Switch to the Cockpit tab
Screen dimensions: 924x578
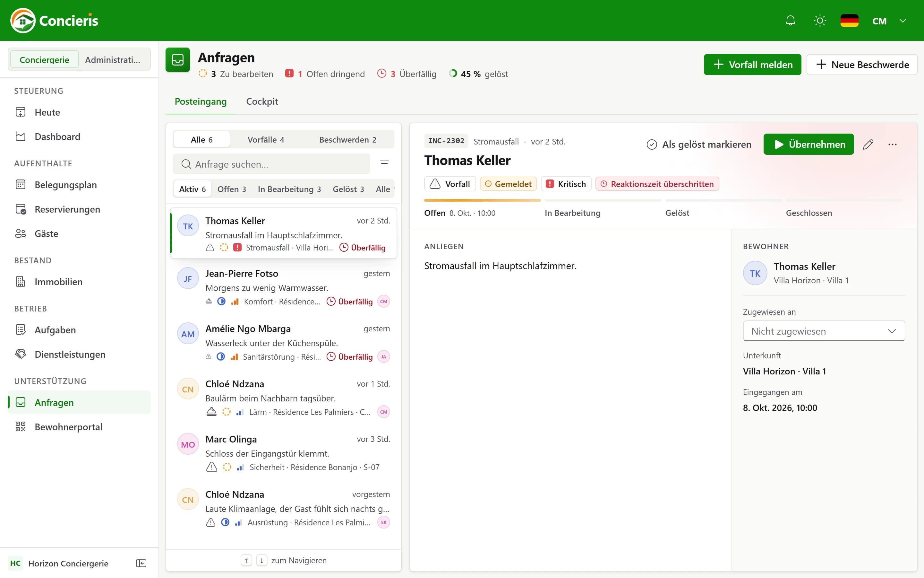pyautogui.click(x=262, y=101)
